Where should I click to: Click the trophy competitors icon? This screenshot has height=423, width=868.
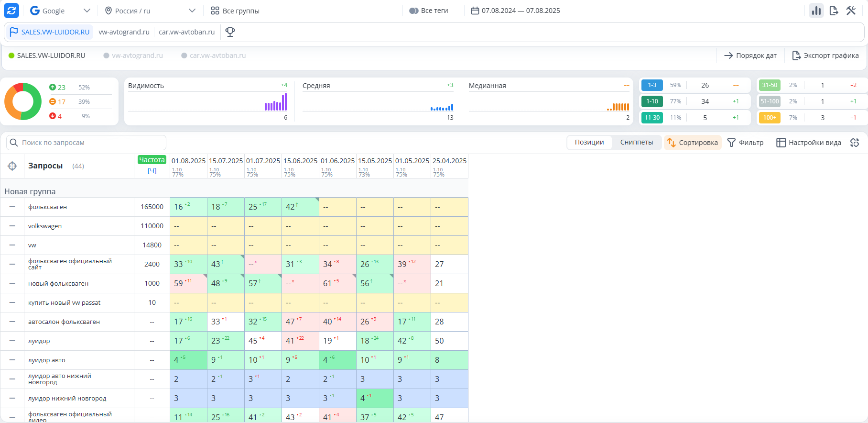click(x=230, y=32)
